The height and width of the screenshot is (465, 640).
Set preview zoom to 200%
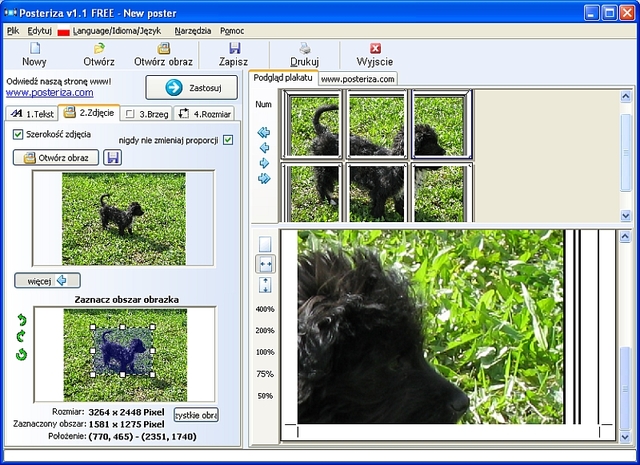pyautogui.click(x=265, y=330)
